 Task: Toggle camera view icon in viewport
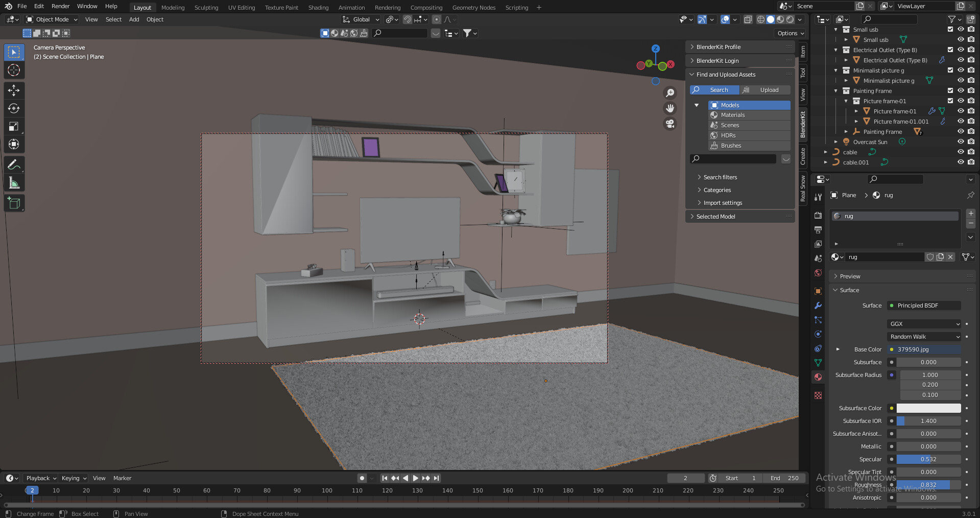pyautogui.click(x=670, y=124)
